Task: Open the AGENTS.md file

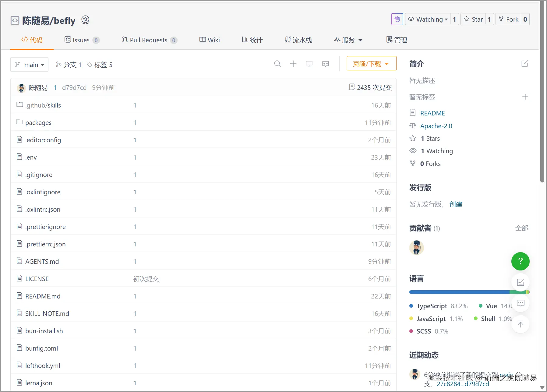Action: coord(42,261)
